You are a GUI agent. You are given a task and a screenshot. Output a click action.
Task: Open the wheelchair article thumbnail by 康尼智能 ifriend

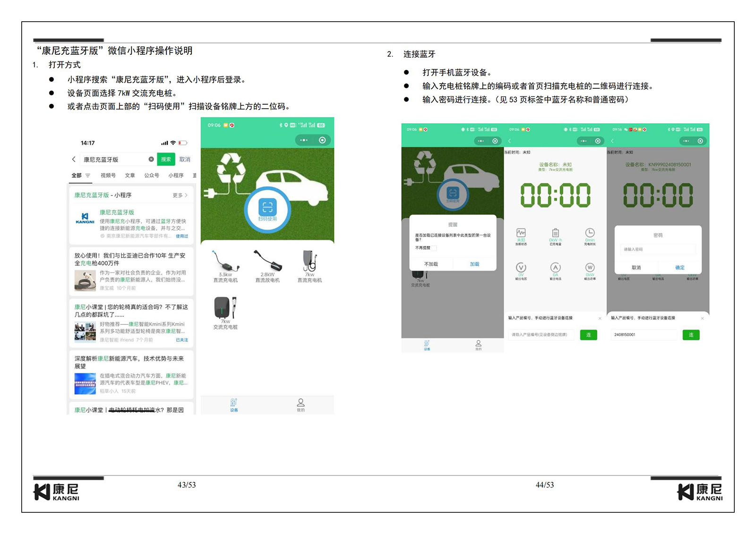click(85, 331)
